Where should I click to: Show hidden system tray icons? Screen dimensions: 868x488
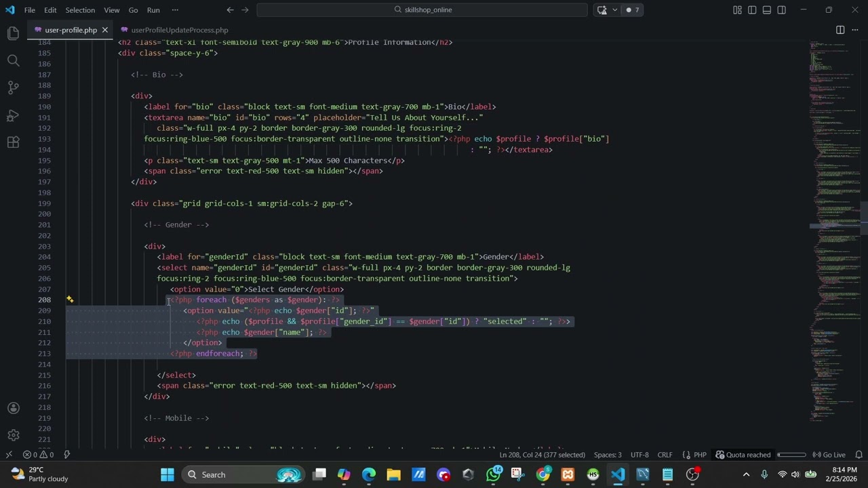coord(747,474)
